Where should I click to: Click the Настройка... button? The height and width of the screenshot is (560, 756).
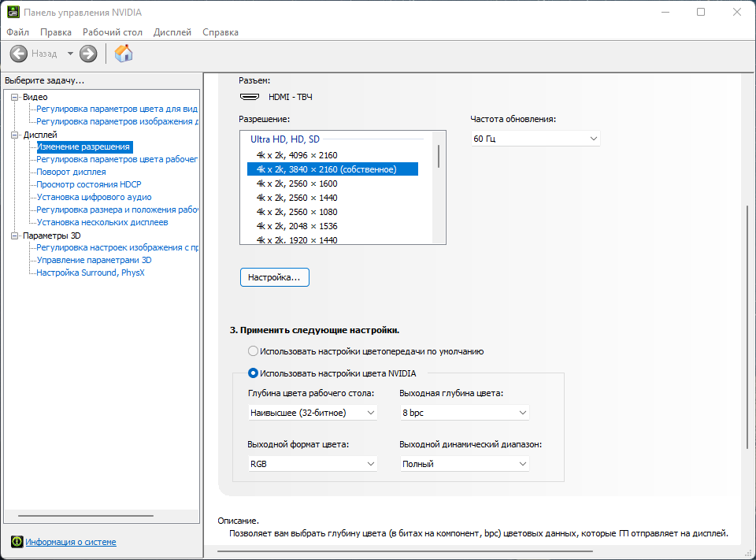point(275,277)
